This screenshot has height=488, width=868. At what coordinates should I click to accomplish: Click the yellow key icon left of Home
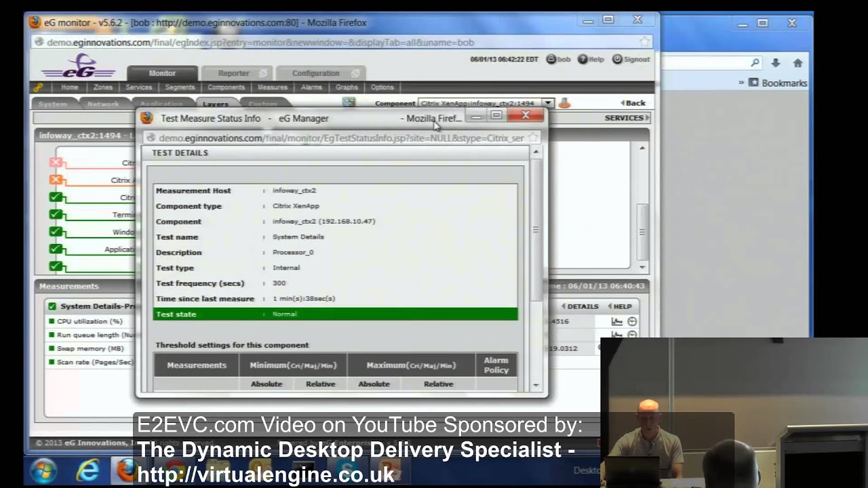point(38,87)
